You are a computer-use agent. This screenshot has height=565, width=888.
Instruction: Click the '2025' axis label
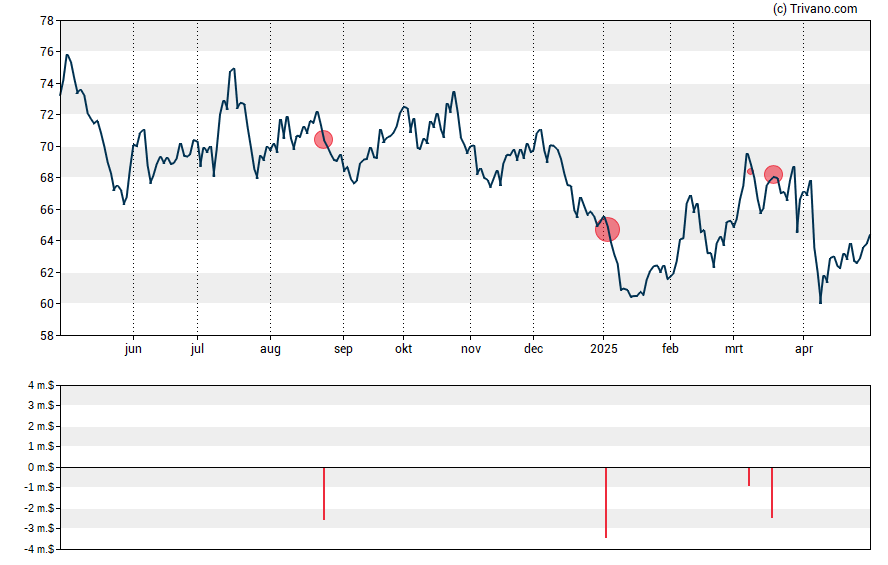pos(604,348)
